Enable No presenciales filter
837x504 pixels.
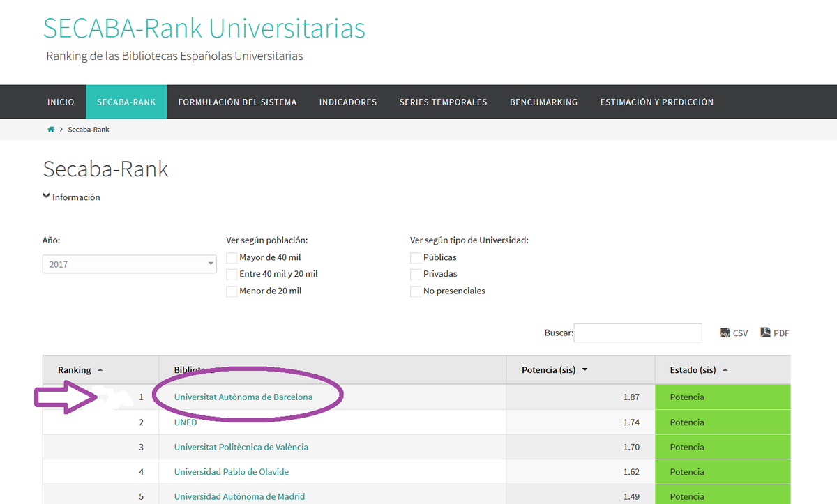pos(416,291)
